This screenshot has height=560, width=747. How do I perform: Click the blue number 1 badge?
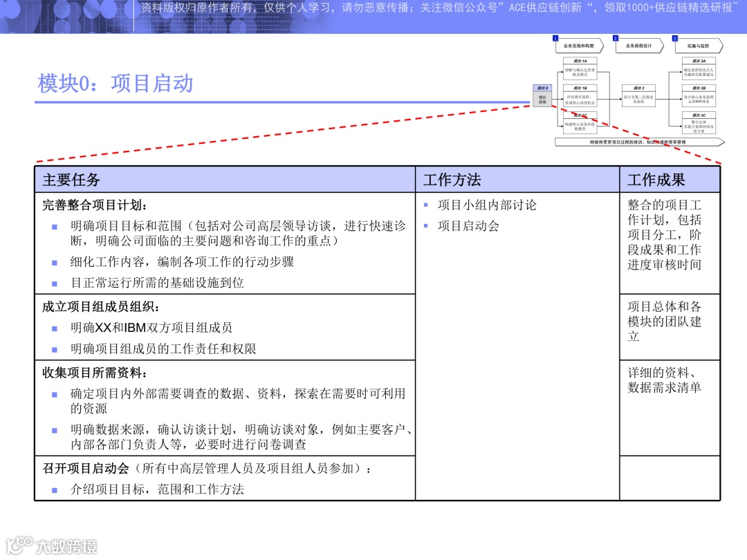(555, 37)
